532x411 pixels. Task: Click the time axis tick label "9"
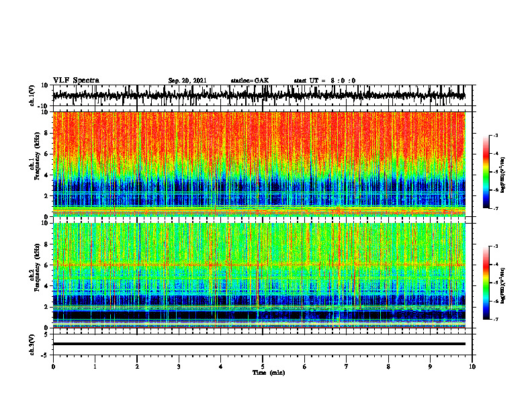click(430, 367)
